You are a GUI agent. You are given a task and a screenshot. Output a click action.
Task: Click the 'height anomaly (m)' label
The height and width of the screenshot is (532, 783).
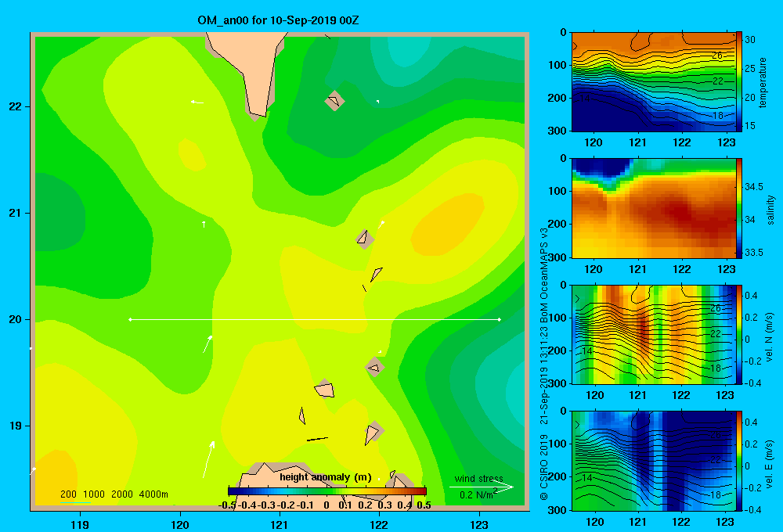click(326, 477)
